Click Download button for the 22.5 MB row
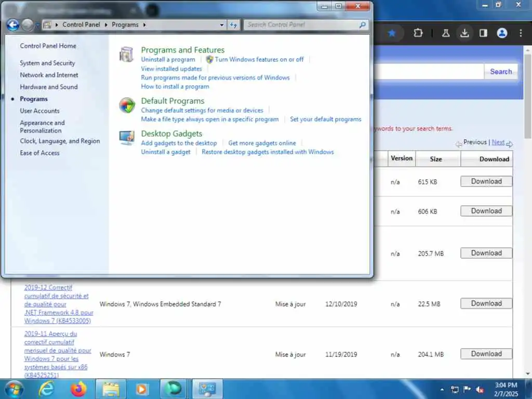 click(x=486, y=303)
